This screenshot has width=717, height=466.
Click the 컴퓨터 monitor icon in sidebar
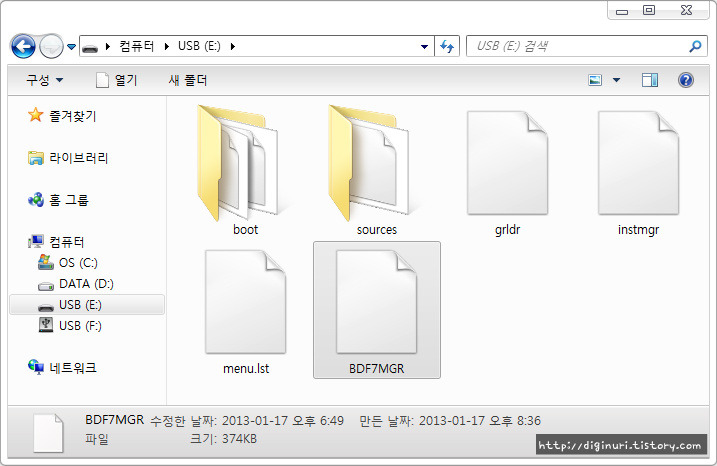(x=36, y=241)
